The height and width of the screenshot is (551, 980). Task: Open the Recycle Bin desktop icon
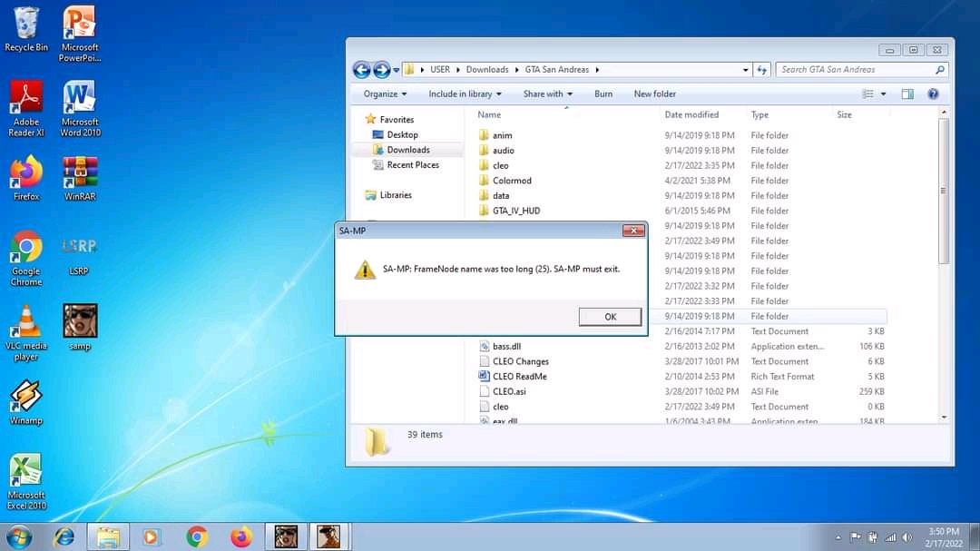(26, 29)
